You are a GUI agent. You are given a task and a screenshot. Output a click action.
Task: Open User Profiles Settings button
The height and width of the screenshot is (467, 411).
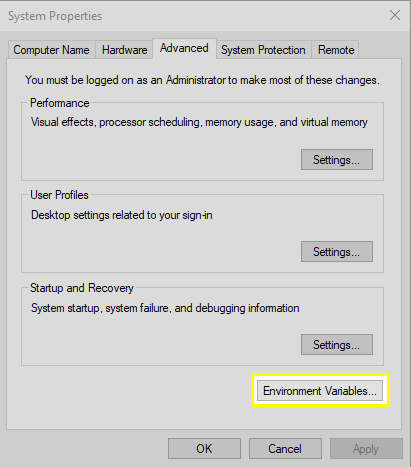click(x=337, y=252)
